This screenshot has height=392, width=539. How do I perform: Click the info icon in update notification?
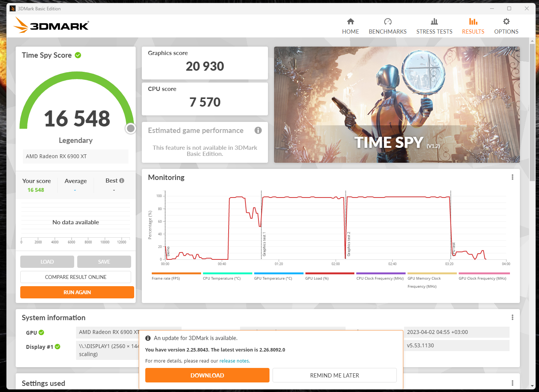pos(148,338)
